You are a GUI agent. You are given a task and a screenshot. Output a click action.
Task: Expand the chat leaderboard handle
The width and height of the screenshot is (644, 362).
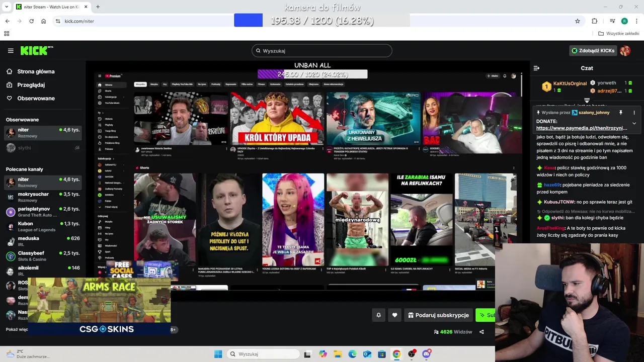click(587, 101)
